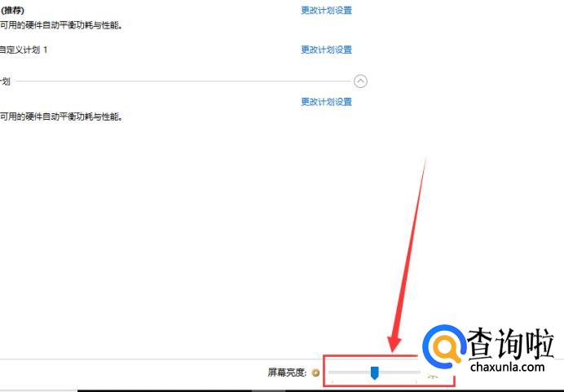The height and width of the screenshot is (392, 564).
Task: Collapse the additional plans chevron
Action: pyautogui.click(x=360, y=81)
